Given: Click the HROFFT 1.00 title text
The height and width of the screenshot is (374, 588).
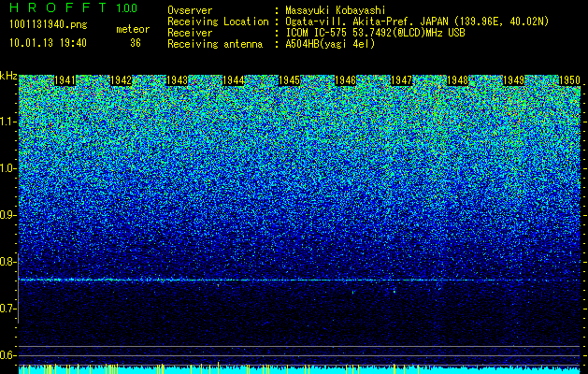Looking at the screenshot, I should [74, 7].
